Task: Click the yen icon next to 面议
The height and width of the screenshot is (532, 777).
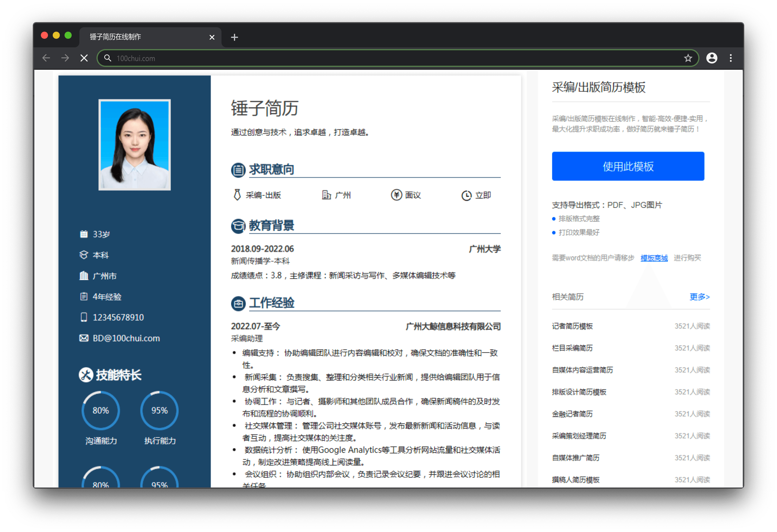Action: coord(396,195)
